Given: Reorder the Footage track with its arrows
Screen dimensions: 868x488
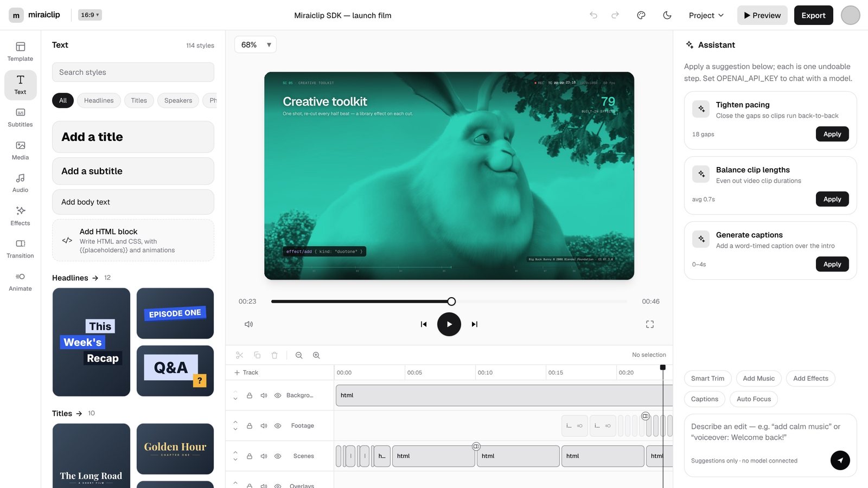Looking at the screenshot, I should click(235, 426).
